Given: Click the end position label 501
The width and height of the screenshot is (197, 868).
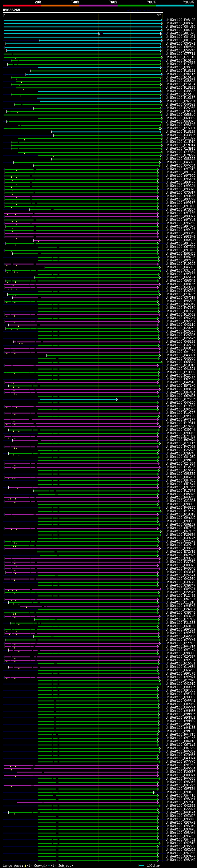Looking at the screenshot, I should coord(159,15).
